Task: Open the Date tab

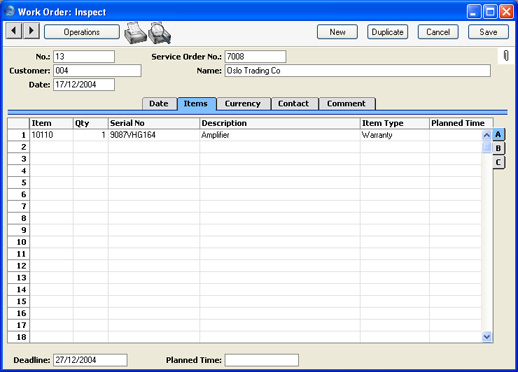Action: pyautogui.click(x=159, y=104)
